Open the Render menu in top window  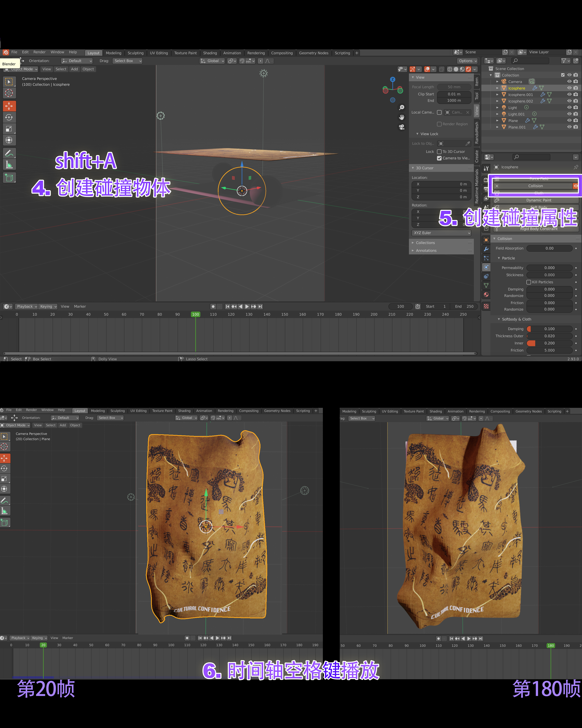(x=39, y=52)
